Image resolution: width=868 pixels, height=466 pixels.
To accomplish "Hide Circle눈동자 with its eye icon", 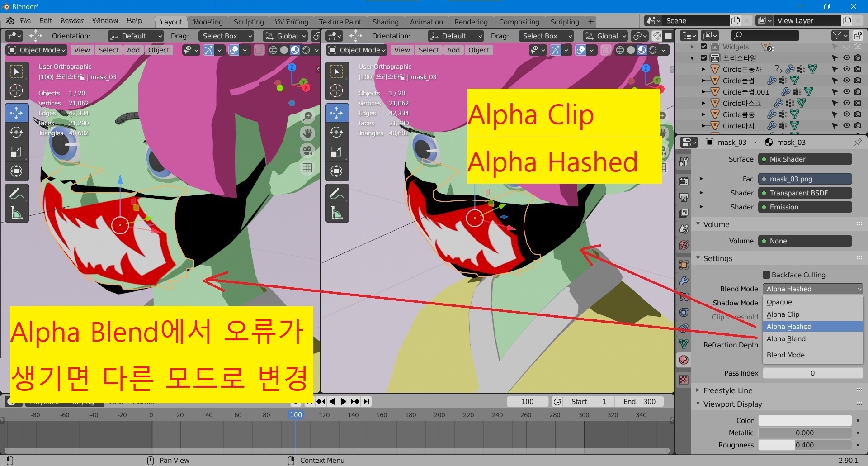I will click(846, 69).
